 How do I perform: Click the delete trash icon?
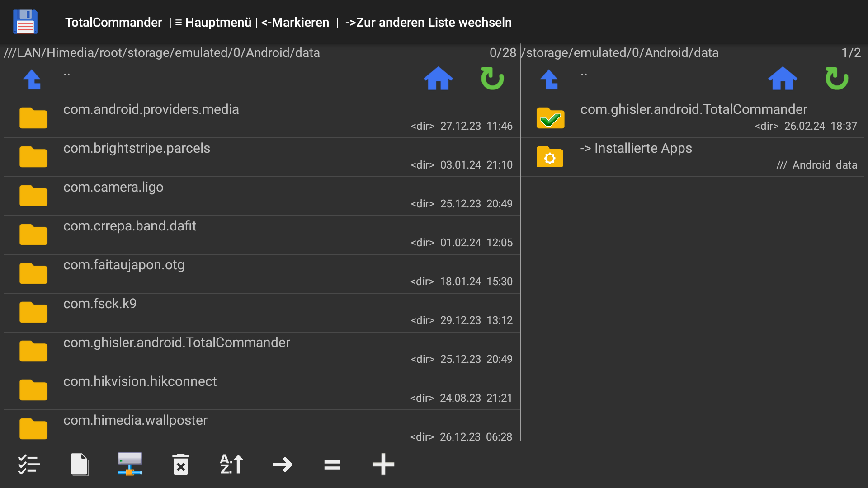(181, 465)
